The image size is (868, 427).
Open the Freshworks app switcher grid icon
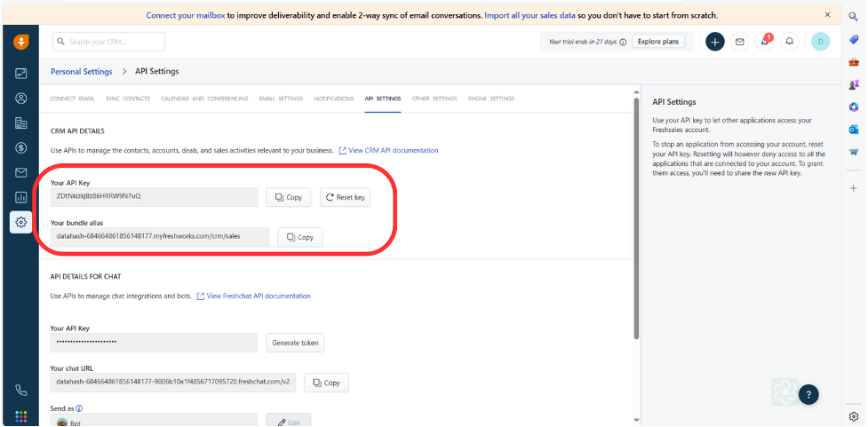[x=21, y=416]
